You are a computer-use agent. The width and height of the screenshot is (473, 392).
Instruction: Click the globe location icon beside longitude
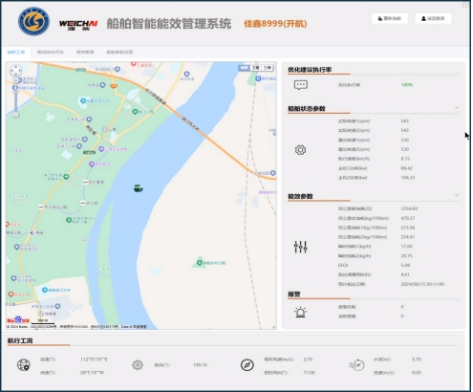(x=23, y=365)
